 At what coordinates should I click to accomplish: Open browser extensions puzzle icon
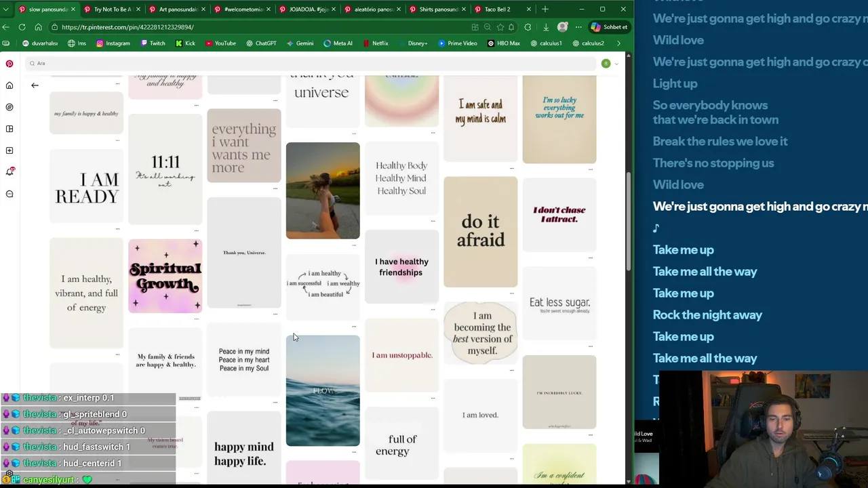[528, 27]
